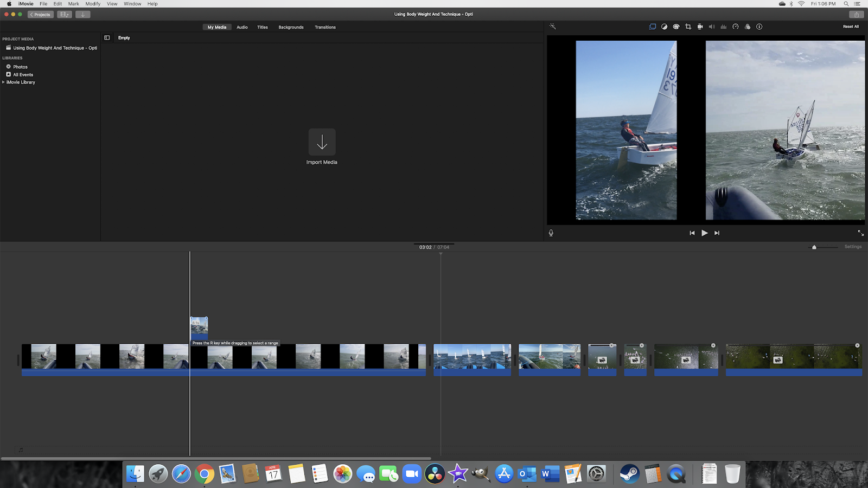The image size is (868, 488).
Task: Open the media browser panel switcher button
Action: coord(65,14)
